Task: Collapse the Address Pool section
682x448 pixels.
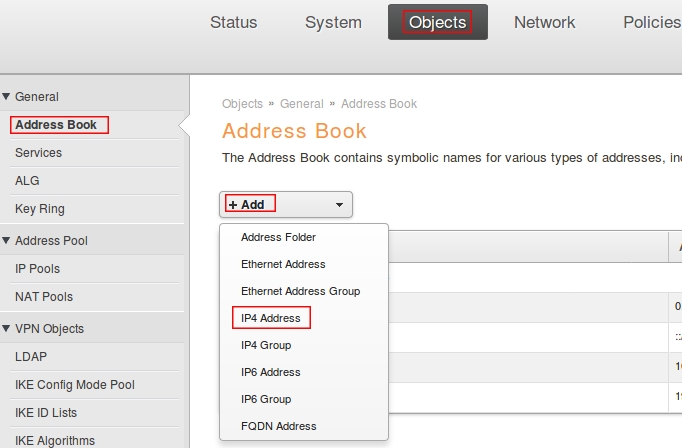Action: [50, 241]
